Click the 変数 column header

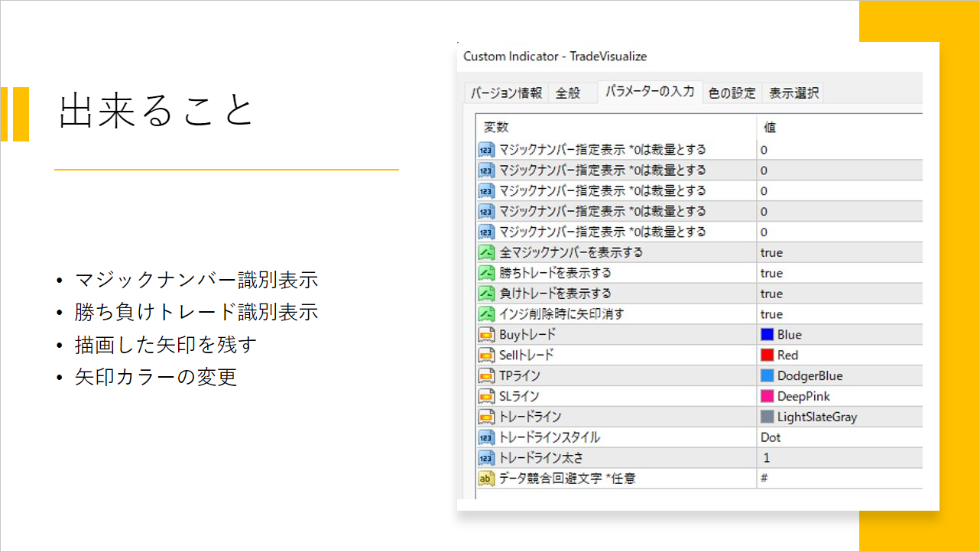(x=496, y=127)
